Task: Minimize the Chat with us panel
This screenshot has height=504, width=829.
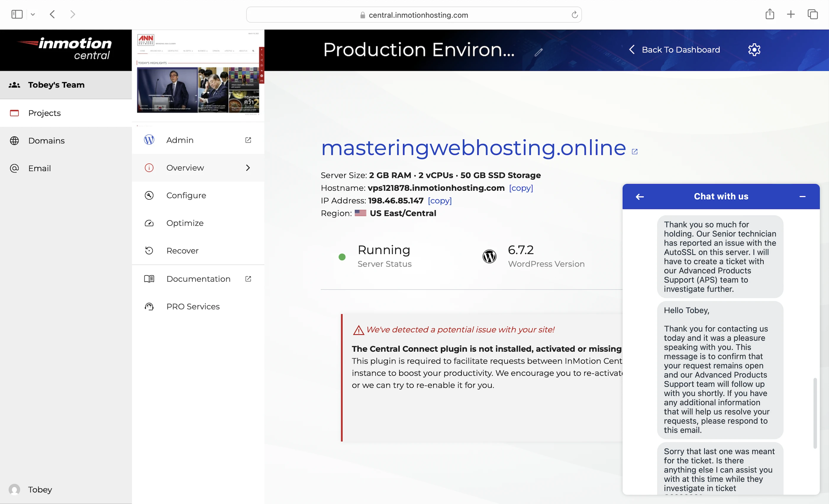Action: pyautogui.click(x=802, y=197)
